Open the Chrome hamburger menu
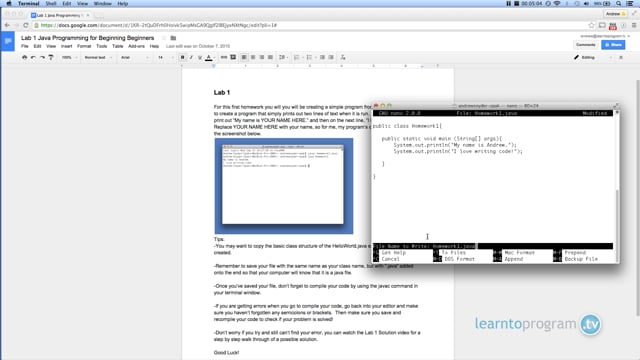Image resolution: width=640 pixels, height=360 pixels. pos(634,25)
